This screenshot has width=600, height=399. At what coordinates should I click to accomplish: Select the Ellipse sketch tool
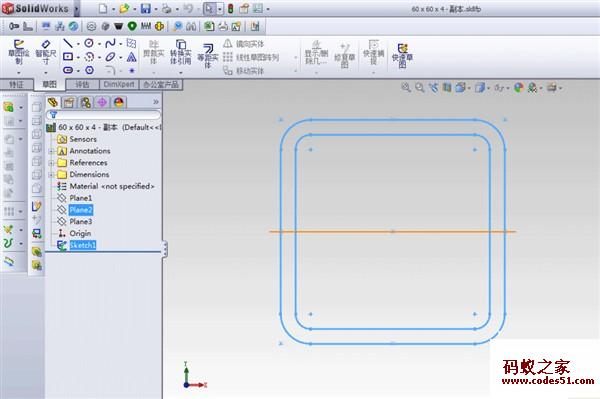point(110,57)
